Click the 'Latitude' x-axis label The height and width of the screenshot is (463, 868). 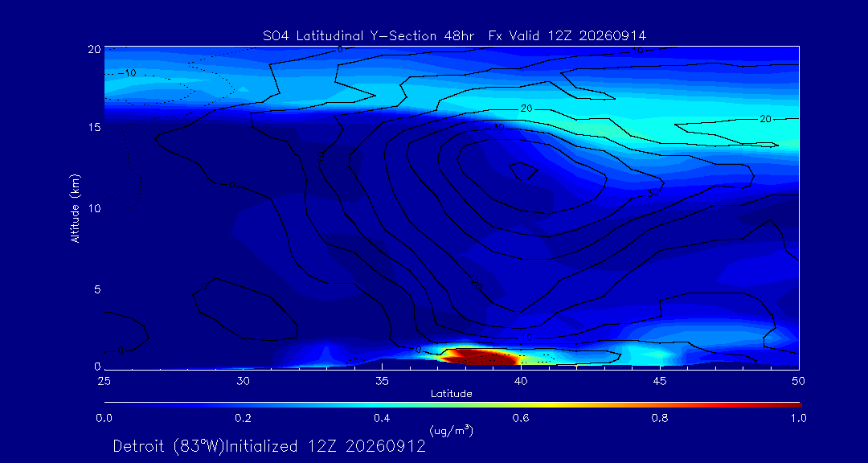point(452,395)
